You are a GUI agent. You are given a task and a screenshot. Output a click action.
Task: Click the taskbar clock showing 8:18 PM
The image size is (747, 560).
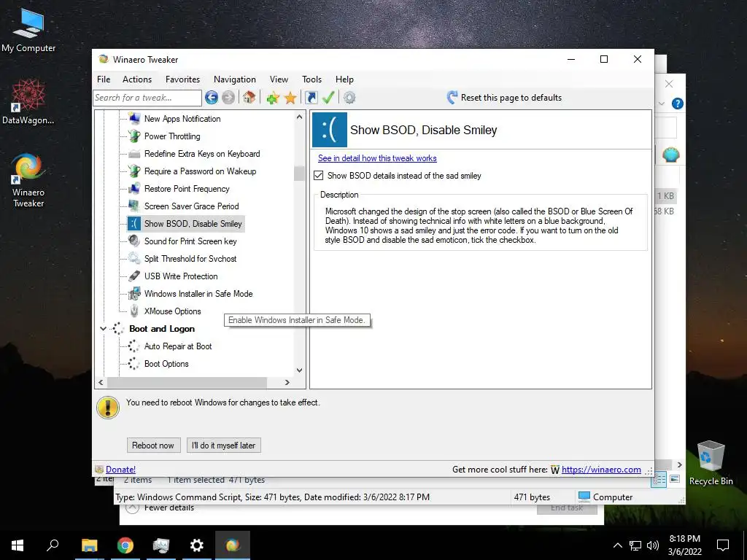point(684,545)
